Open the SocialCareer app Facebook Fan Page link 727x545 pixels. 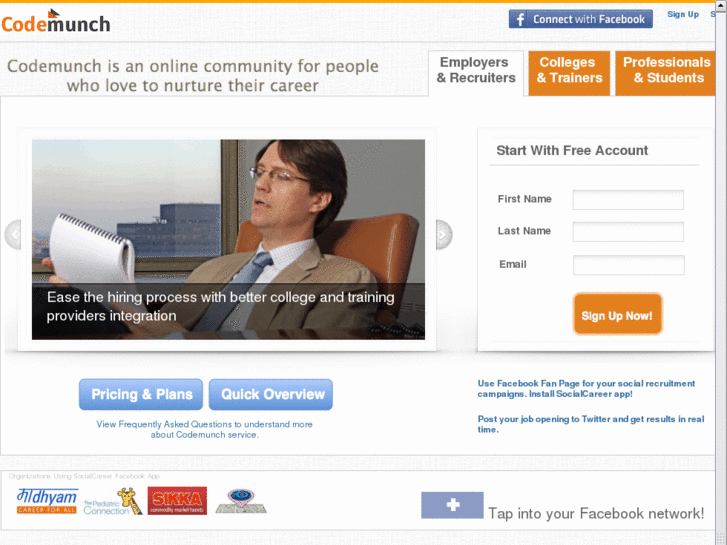(586, 389)
